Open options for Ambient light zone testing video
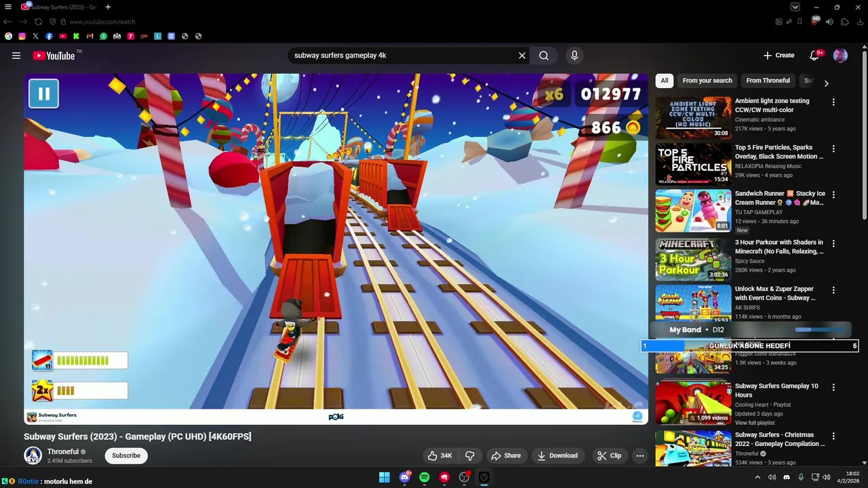This screenshot has height=488, width=868. 833,102
